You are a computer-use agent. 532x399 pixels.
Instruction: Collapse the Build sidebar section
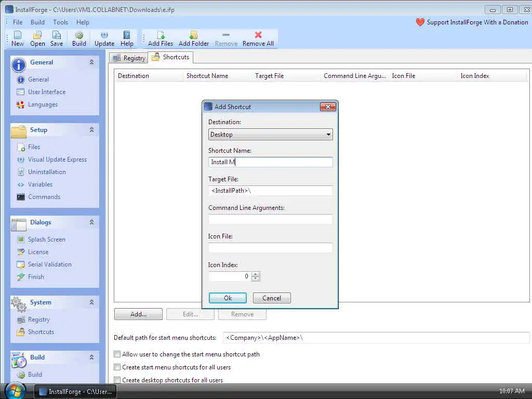point(91,357)
